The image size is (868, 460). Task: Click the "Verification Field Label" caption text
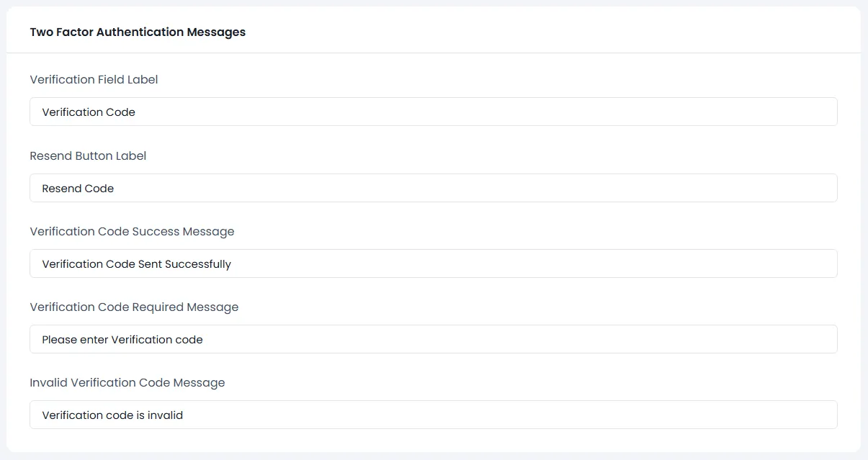tap(94, 80)
